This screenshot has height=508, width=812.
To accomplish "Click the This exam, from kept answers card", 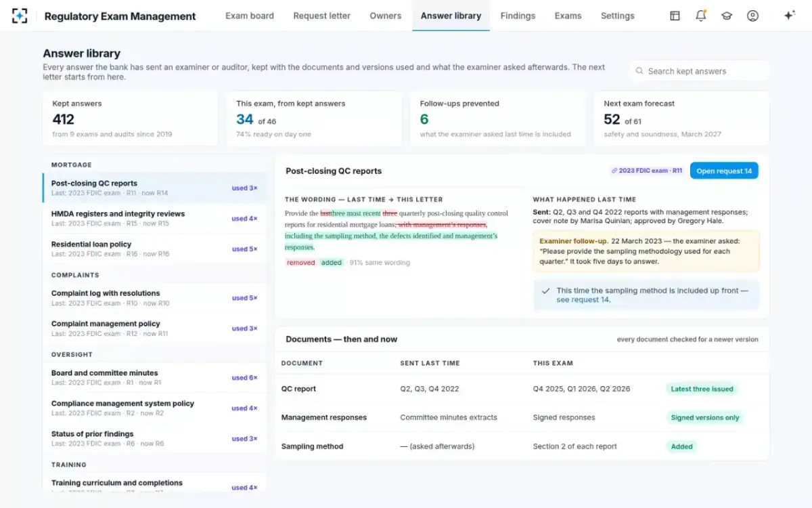I will [x=315, y=119].
